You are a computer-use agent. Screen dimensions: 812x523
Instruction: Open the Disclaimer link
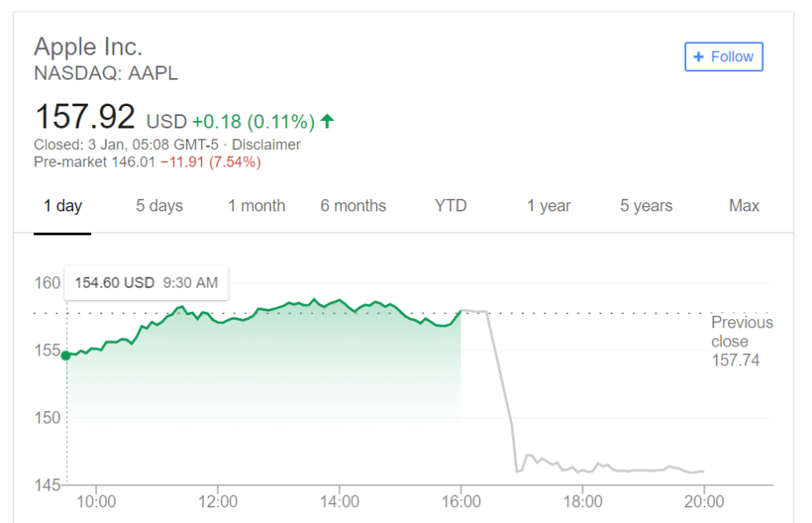click(266, 145)
